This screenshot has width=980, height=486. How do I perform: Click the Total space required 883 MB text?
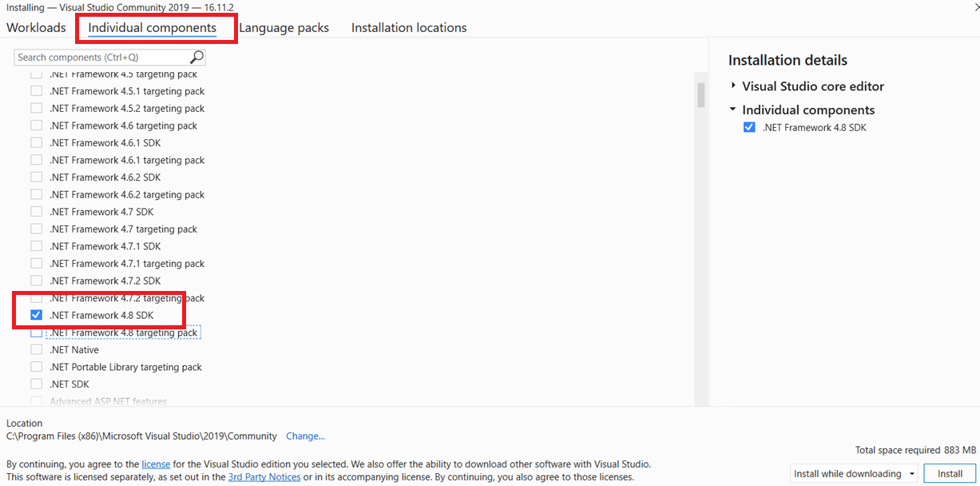915,450
